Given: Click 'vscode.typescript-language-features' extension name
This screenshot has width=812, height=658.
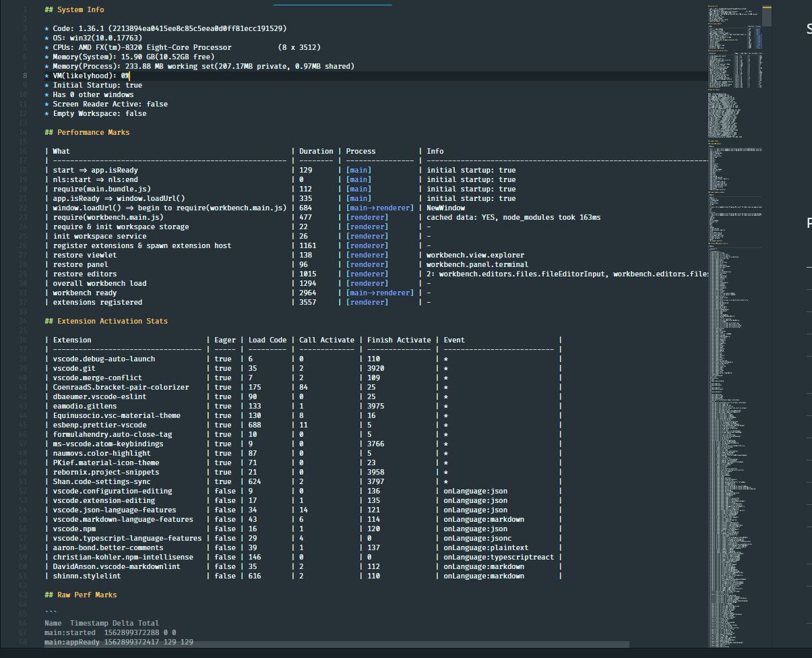Looking at the screenshot, I should click(127, 538).
